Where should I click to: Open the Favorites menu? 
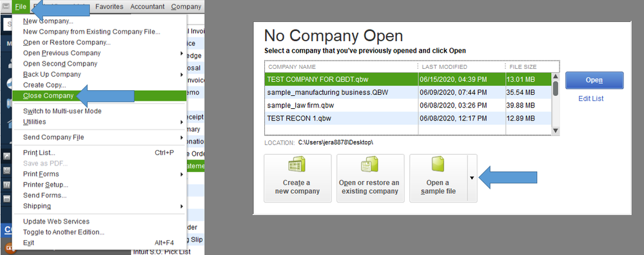(109, 6)
